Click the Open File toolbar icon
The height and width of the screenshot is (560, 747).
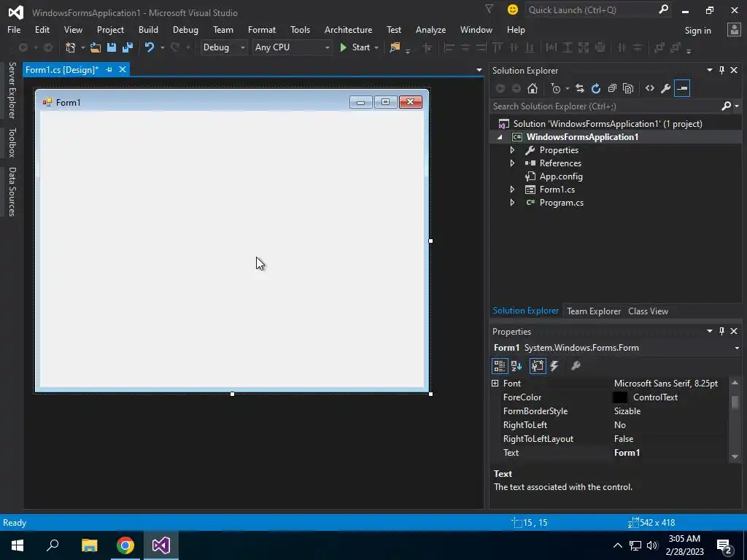[x=96, y=47]
